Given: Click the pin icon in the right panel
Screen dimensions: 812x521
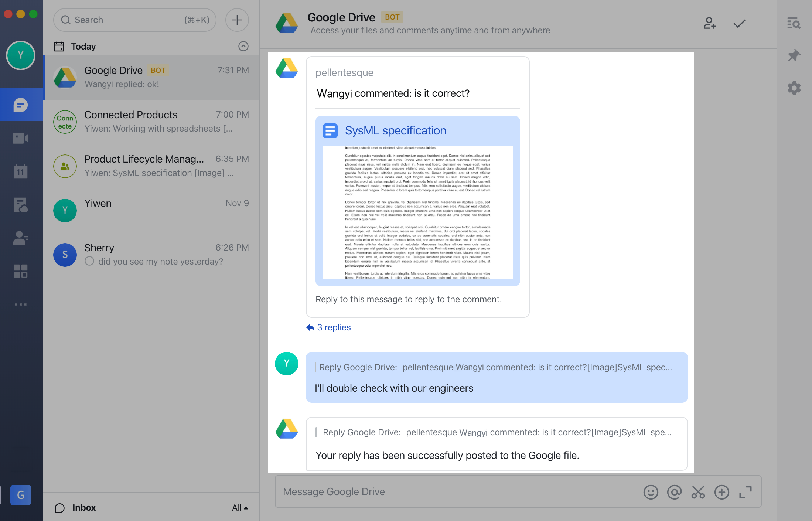Looking at the screenshot, I should pos(794,56).
